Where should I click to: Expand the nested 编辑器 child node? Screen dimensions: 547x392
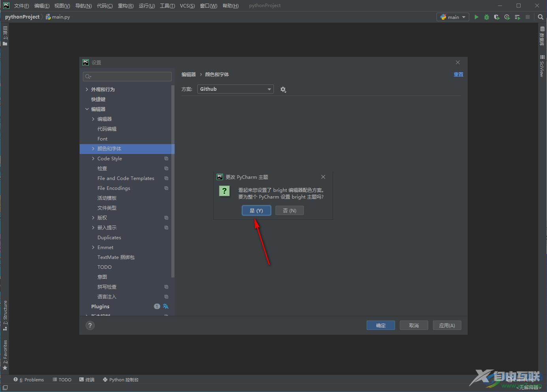point(93,119)
